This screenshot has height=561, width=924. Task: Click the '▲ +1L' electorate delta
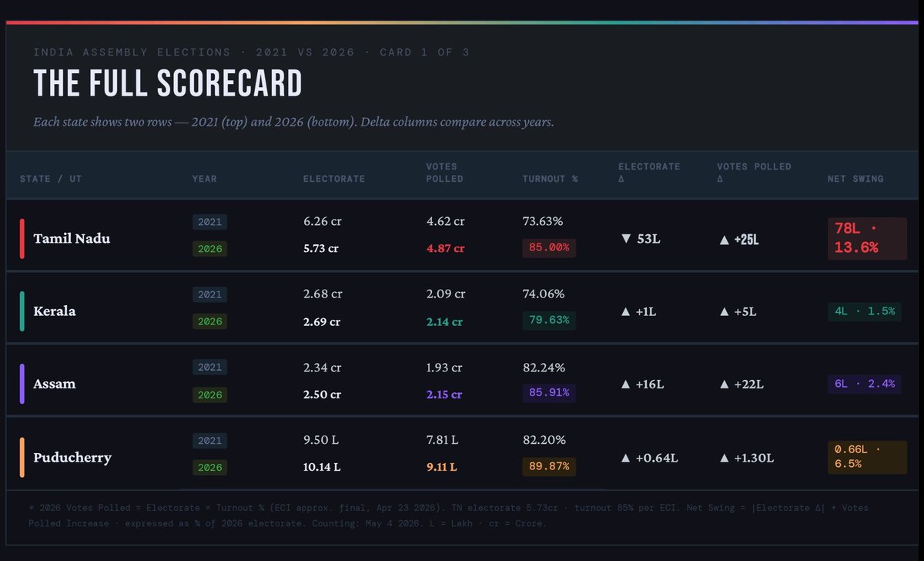pyautogui.click(x=639, y=311)
